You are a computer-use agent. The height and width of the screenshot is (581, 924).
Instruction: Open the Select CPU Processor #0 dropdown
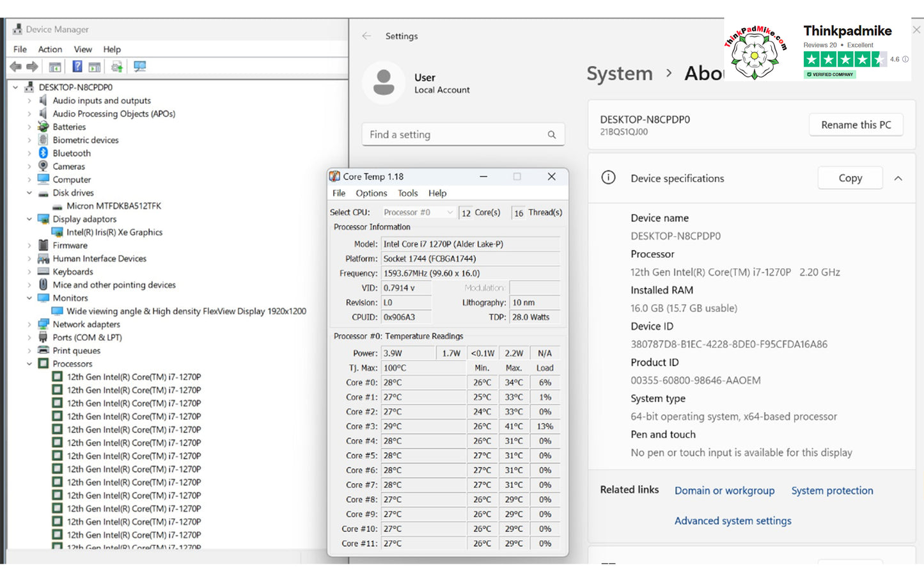[418, 212]
